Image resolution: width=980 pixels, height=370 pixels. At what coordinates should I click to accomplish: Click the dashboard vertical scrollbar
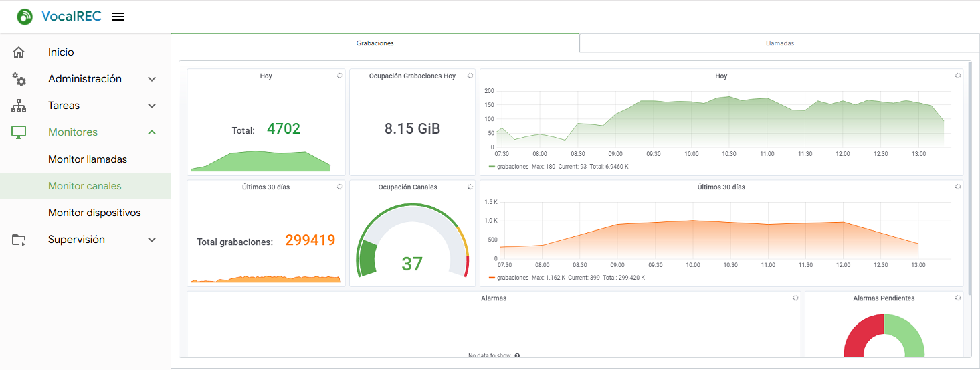(x=969, y=177)
